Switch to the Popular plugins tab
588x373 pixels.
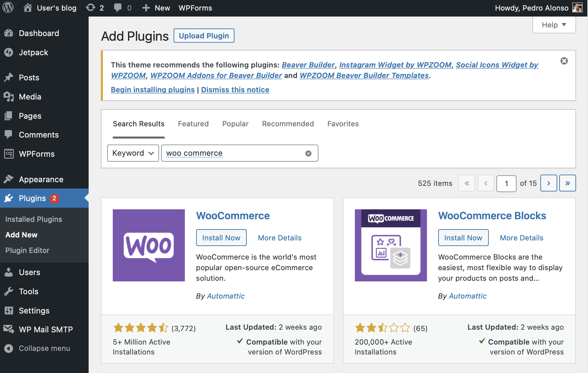coord(235,124)
